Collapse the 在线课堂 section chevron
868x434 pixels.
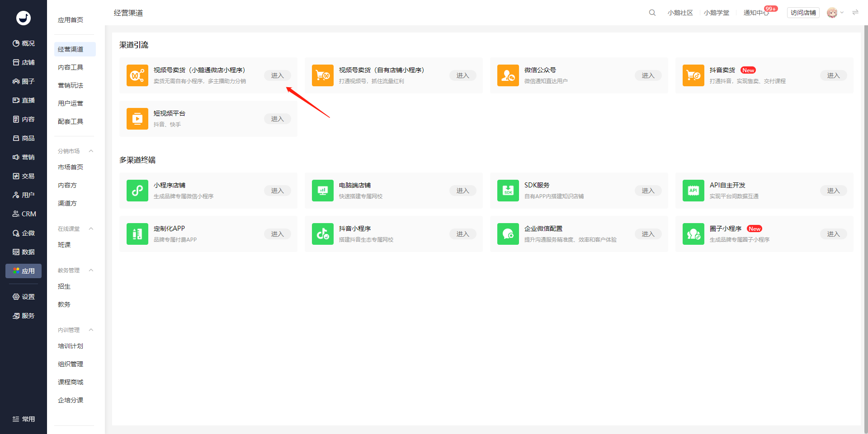[x=91, y=229]
